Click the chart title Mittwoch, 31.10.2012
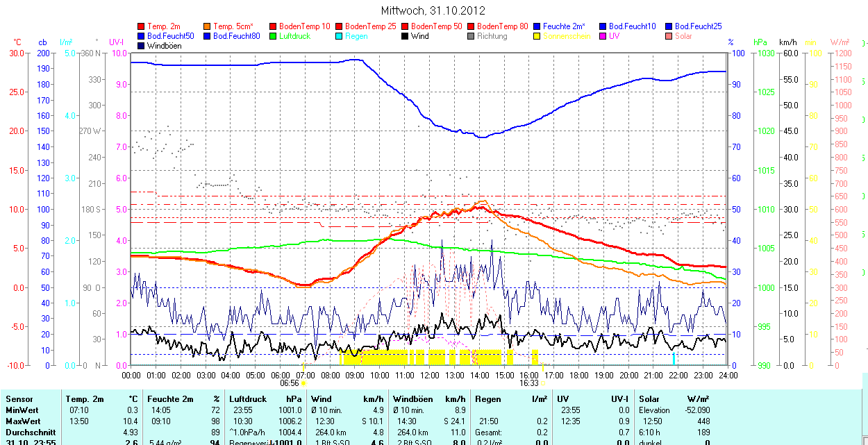 pos(433,10)
